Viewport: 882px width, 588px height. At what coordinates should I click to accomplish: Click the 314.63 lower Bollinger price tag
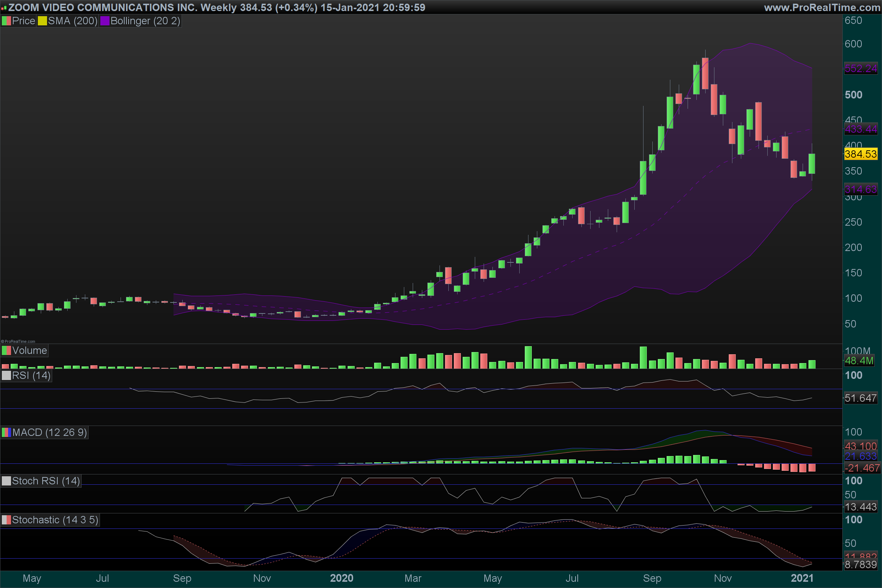coord(861,189)
